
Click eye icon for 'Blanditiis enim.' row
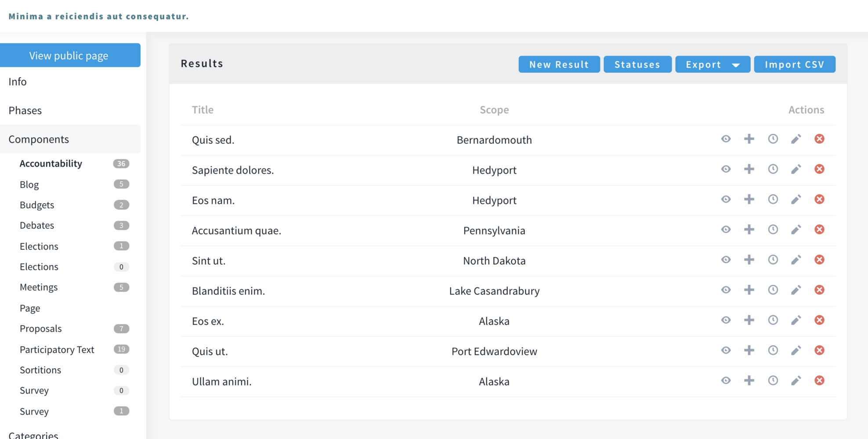tap(726, 290)
